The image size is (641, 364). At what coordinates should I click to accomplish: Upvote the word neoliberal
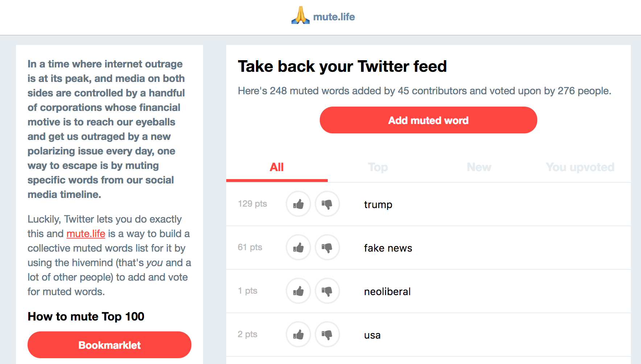[298, 291]
